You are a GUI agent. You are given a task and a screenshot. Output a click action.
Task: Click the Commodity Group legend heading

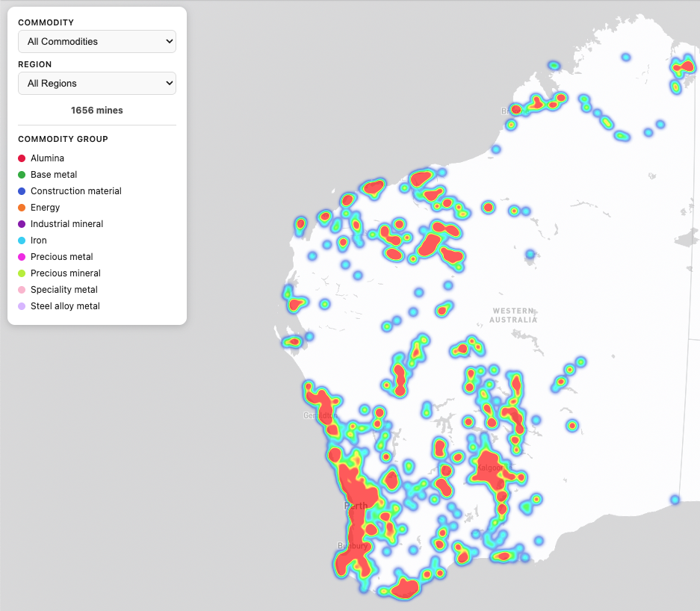point(63,139)
